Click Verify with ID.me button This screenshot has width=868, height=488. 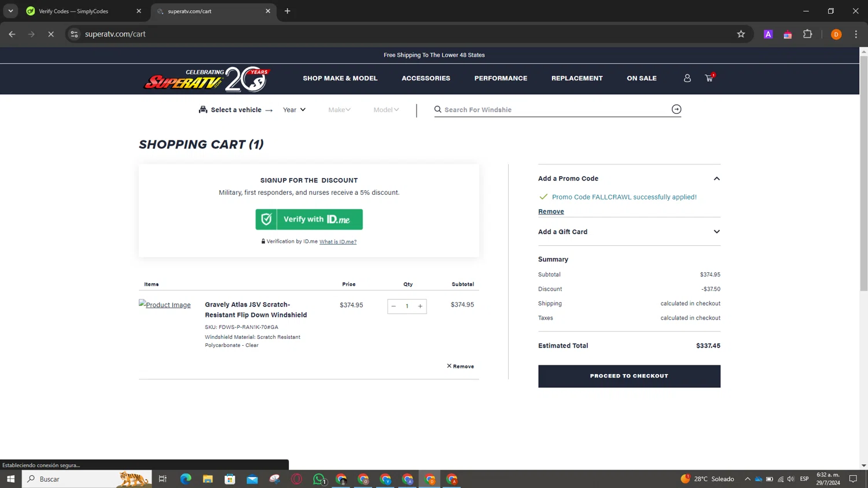pyautogui.click(x=309, y=220)
